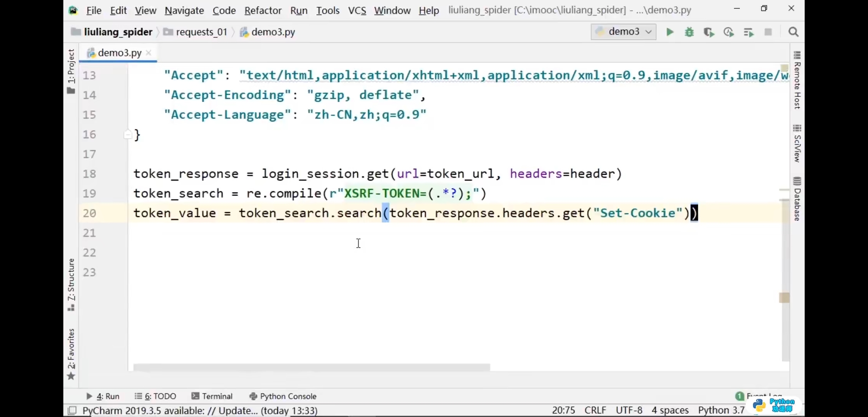Open the Database side panel
This screenshot has height=417, width=868.
[797, 199]
